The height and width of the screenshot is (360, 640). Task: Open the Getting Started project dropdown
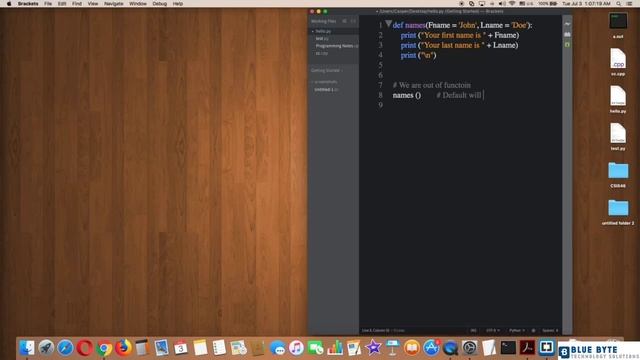[327, 71]
